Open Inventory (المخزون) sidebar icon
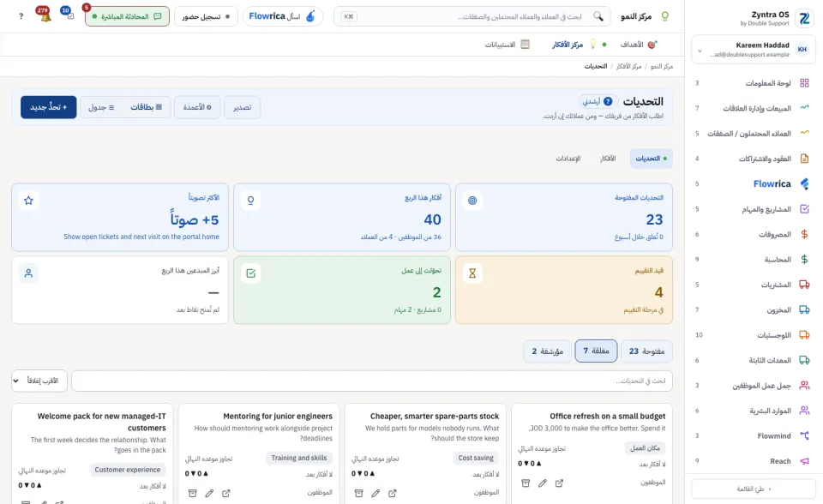 [804, 309]
